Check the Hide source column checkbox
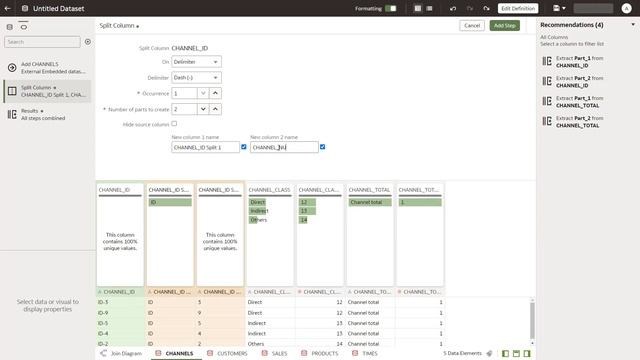 [174, 124]
